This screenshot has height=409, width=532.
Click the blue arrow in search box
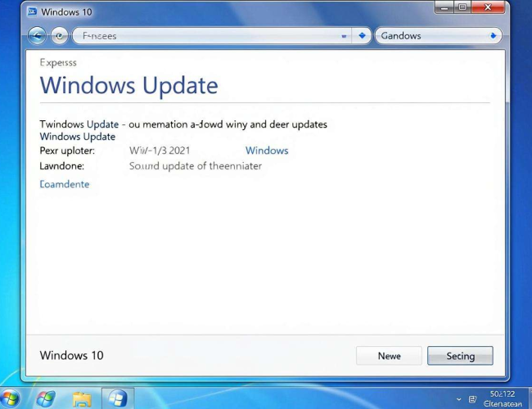pyautogui.click(x=493, y=36)
